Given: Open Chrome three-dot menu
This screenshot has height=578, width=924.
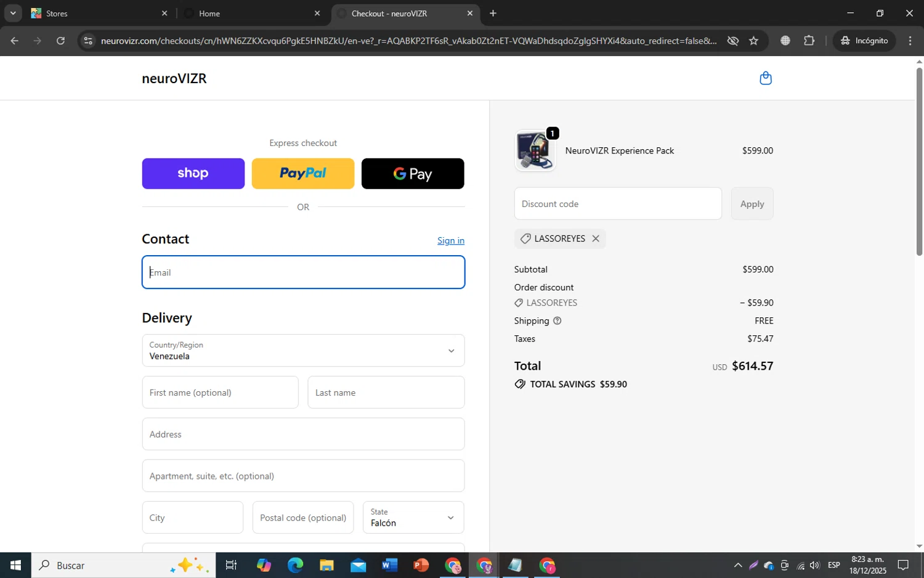Looking at the screenshot, I should click(x=910, y=41).
